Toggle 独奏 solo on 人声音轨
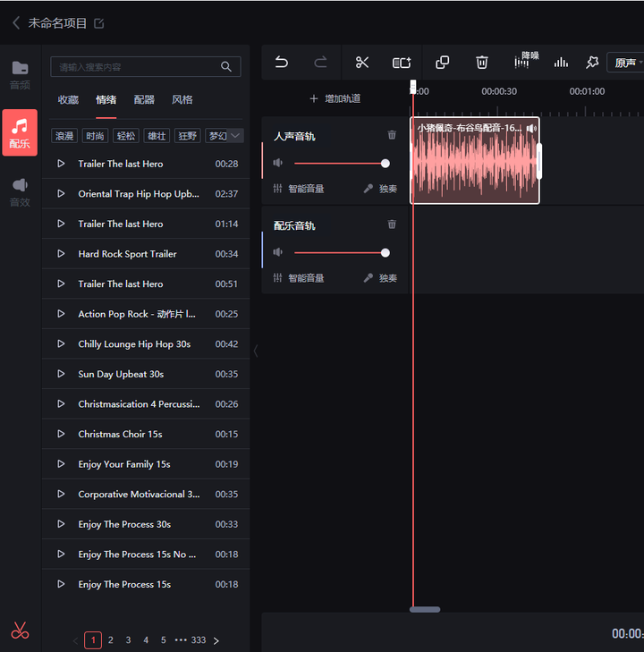The image size is (644, 652). click(x=380, y=189)
